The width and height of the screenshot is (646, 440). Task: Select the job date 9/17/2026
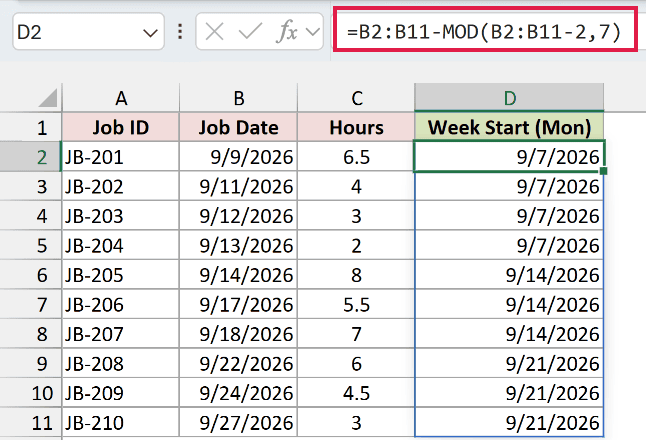239,304
